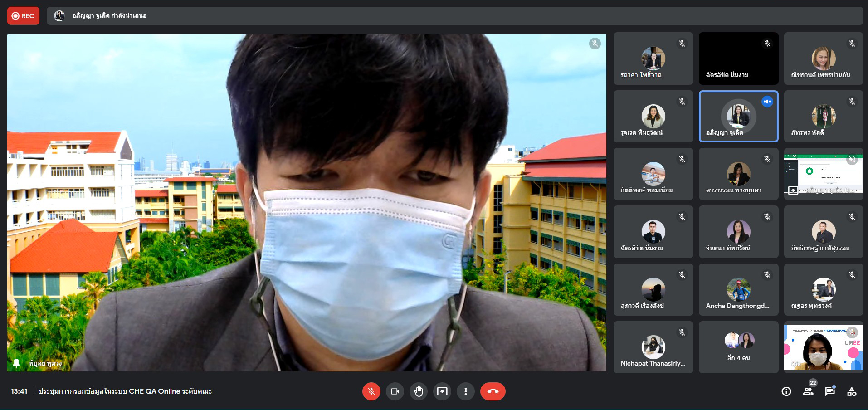Click the pin icon on main video
This screenshot has height=410, width=868.
[17, 363]
